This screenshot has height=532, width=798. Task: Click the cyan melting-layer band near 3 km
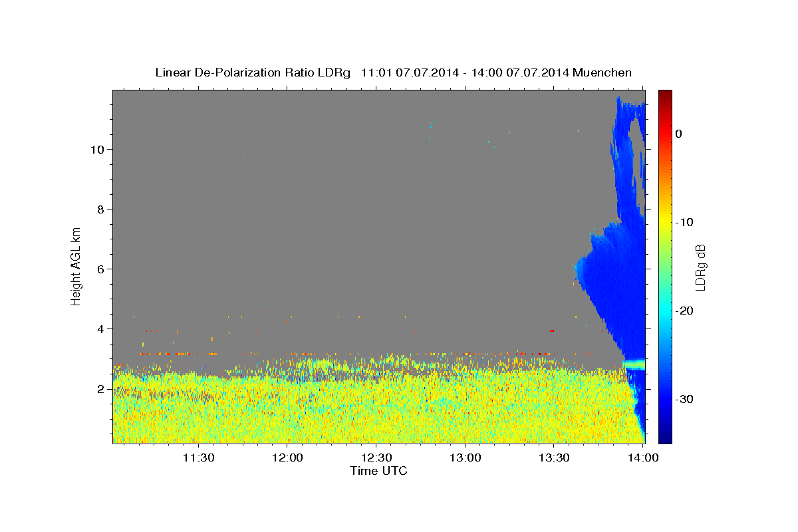tap(634, 364)
